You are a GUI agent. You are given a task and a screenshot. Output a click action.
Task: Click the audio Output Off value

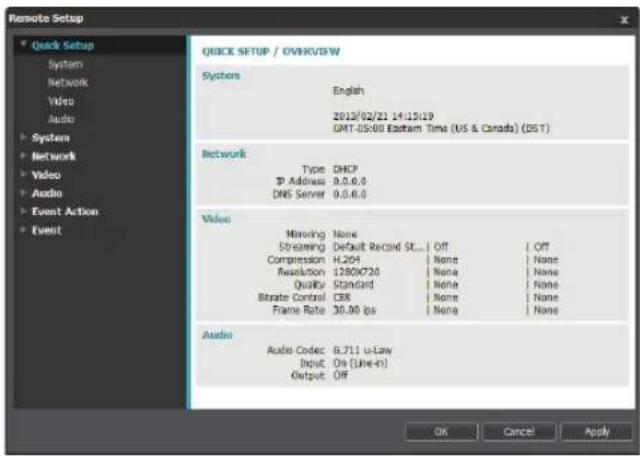tap(340, 375)
